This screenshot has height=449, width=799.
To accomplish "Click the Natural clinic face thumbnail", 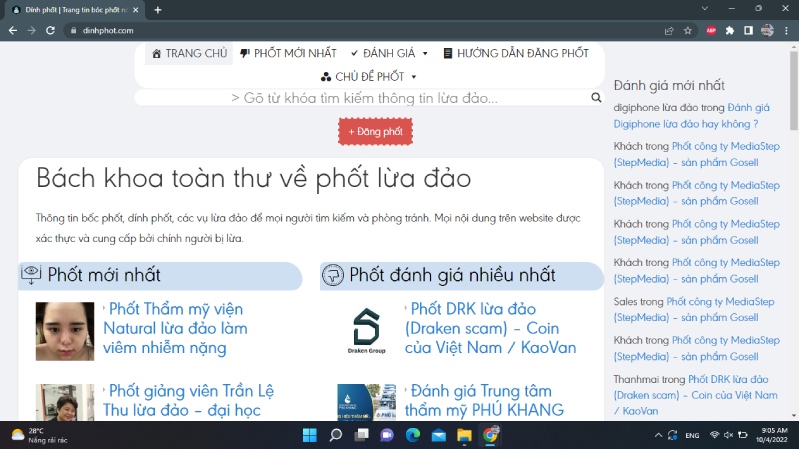I will click(65, 331).
